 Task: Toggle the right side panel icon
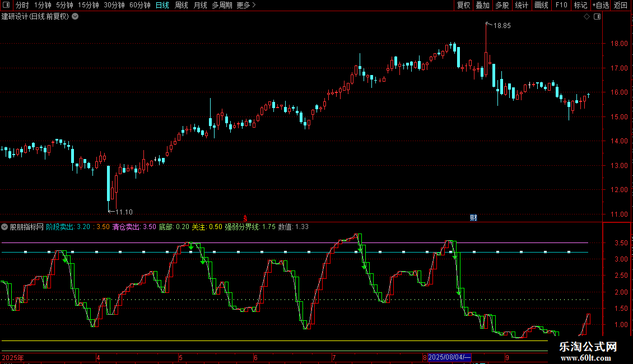pyautogui.click(x=597, y=17)
